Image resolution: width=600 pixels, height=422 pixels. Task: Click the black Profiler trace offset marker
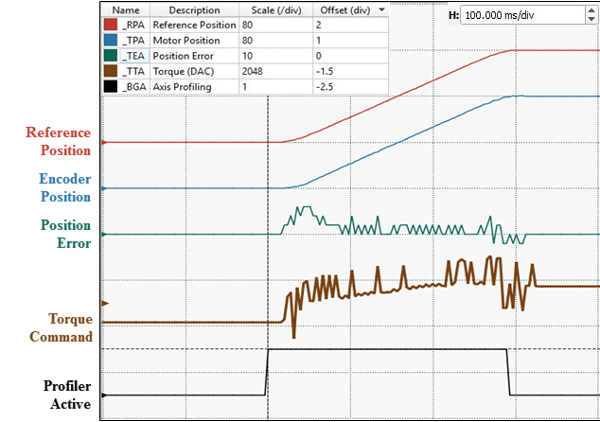(104, 395)
